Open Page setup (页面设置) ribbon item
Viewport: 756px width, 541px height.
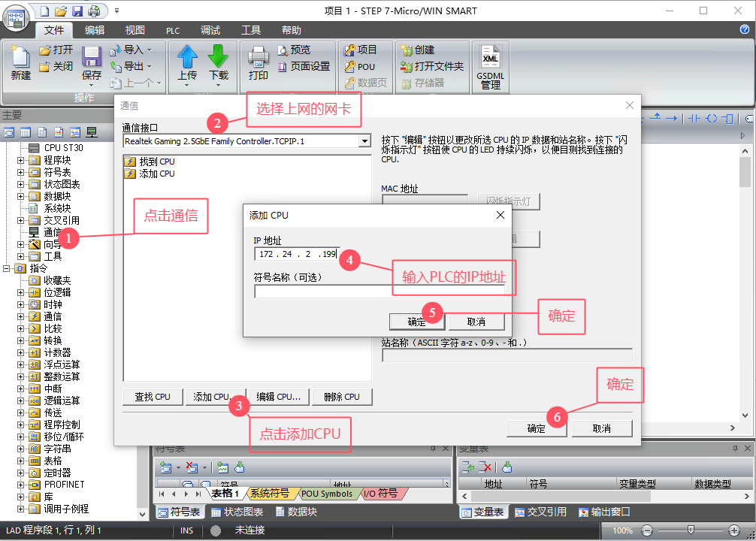[304, 66]
